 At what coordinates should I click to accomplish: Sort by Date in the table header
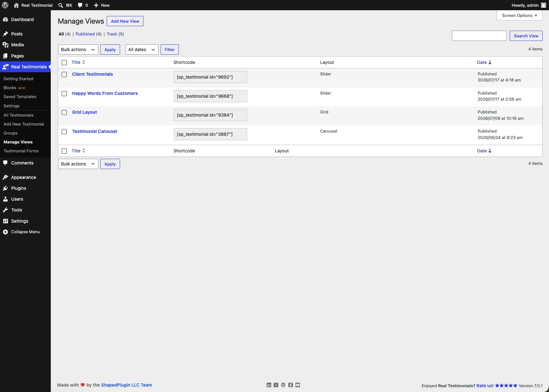click(x=484, y=62)
